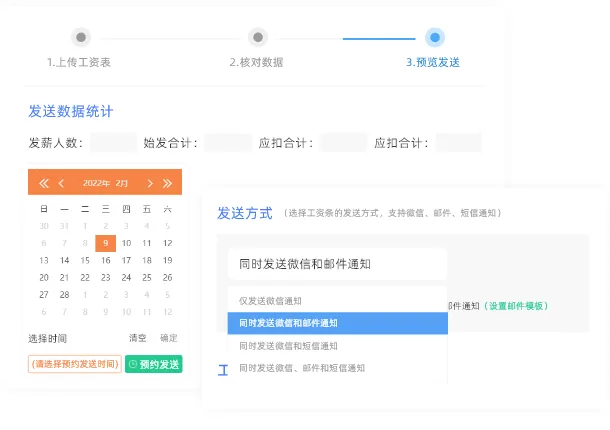
Task: Choose highlighted 同时发送微信和邮件通知 option
Action: 337,323
